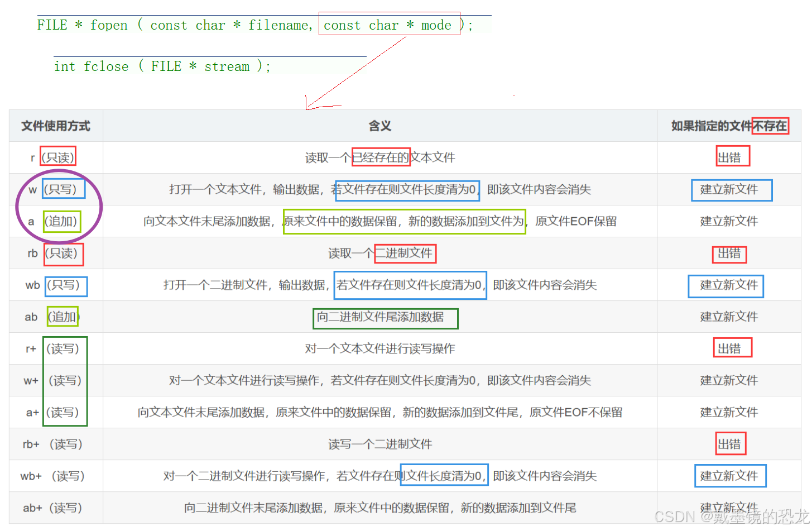
Task: Click the '文件使用方式' column header
Action: (56, 126)
